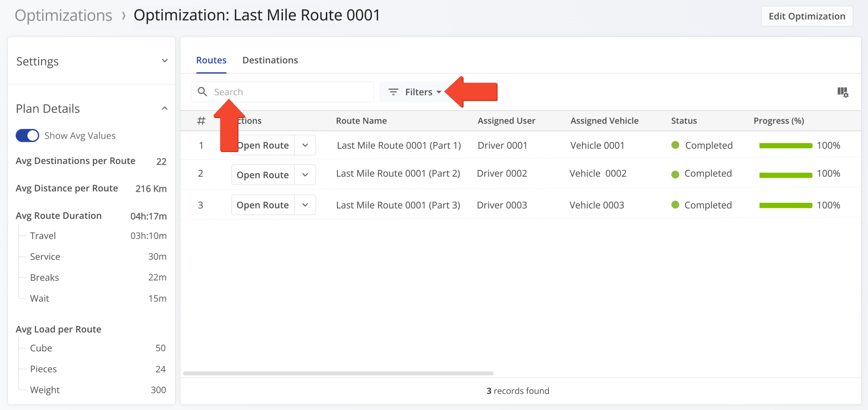
Task: Open Route for Last Mile Route Part 3
Action: 263,205
